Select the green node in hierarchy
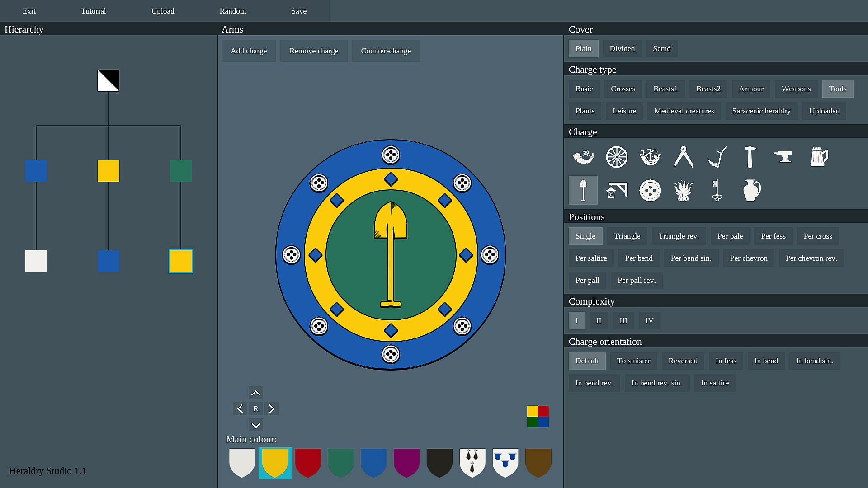The width and height of the screenshot is (868, 488). [181, 171]
